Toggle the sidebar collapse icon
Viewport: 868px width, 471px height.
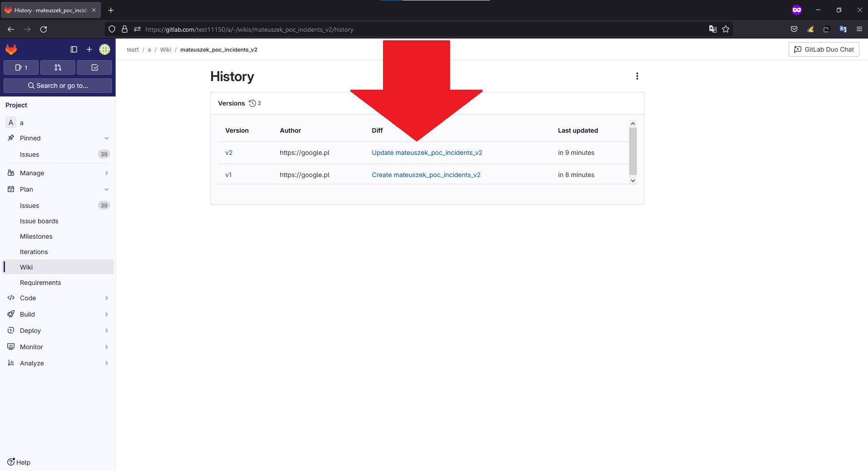(x=74, y=49)
